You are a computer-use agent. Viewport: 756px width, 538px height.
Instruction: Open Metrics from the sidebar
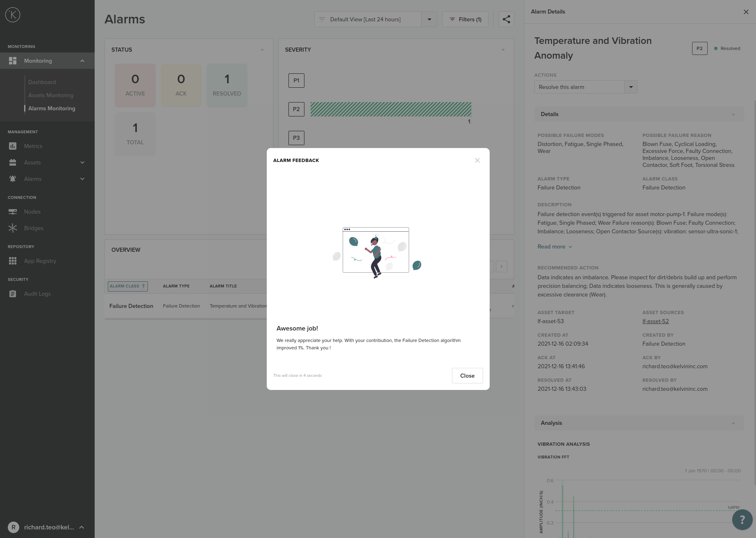[x=33, y=146]
